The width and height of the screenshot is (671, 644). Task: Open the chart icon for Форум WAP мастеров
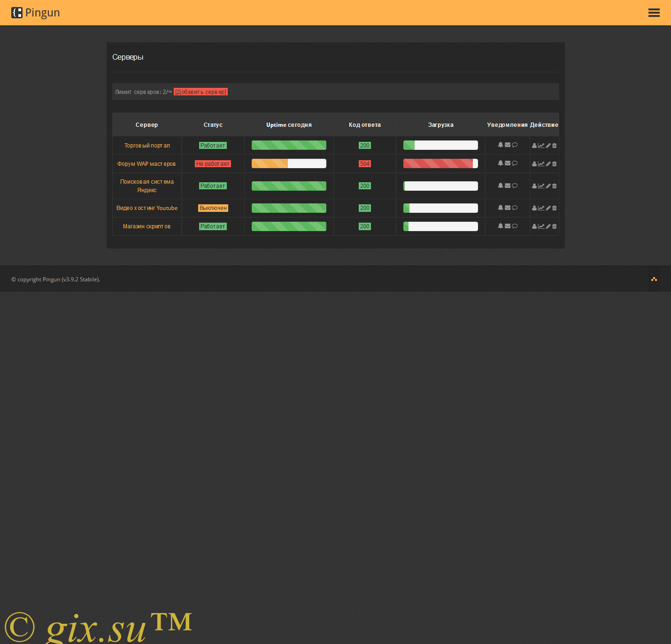(541, 164)
